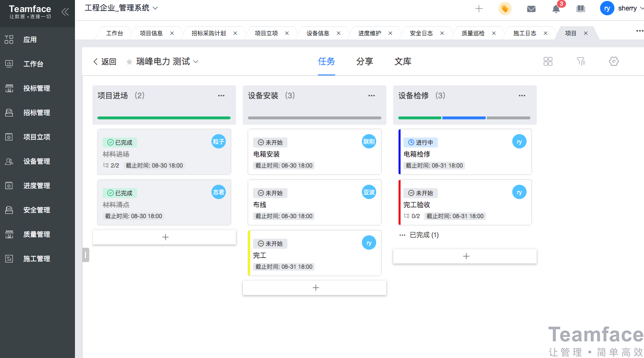Open the settings gear on the task board
Screen dimensions: 644x358
pyautogui.click(x=613, y=61)
